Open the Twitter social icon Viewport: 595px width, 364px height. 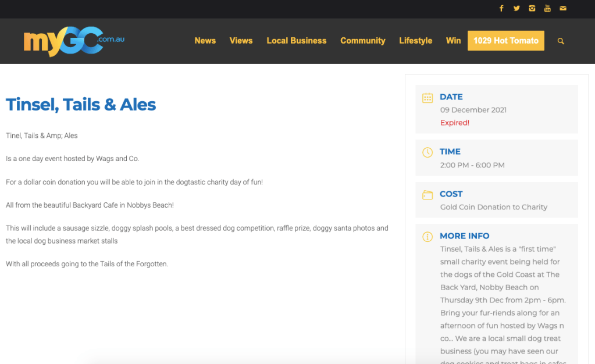516,8
